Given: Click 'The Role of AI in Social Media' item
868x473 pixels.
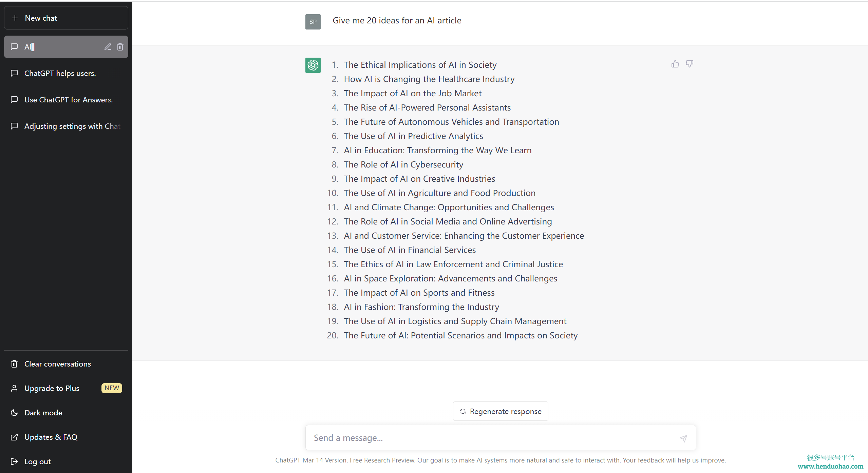Looking at the screenshot, I should (x=448, y=221).
